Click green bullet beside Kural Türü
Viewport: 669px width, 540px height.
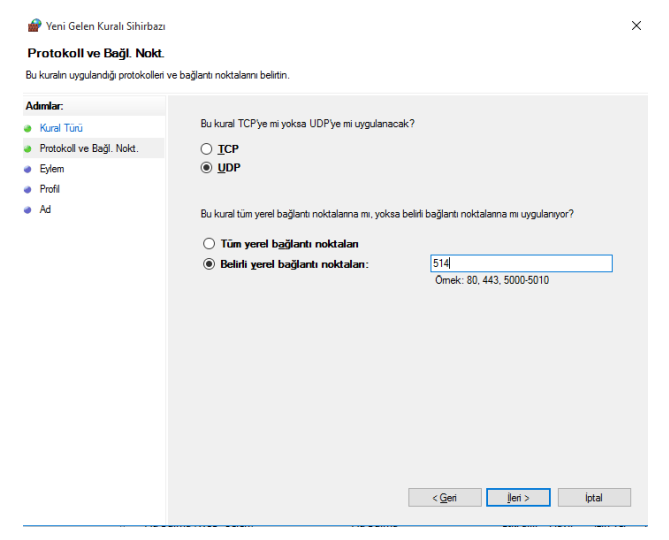click(x=28, y=128)
